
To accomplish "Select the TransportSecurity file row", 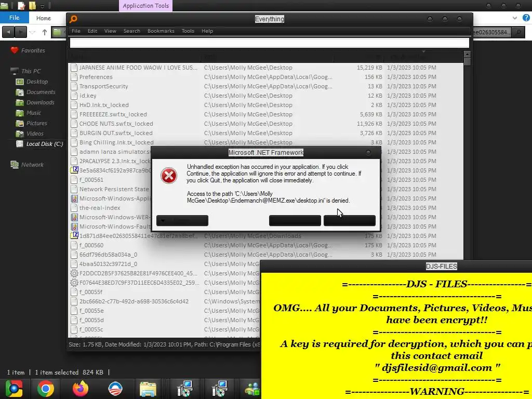I will click(x=265, y=86).
